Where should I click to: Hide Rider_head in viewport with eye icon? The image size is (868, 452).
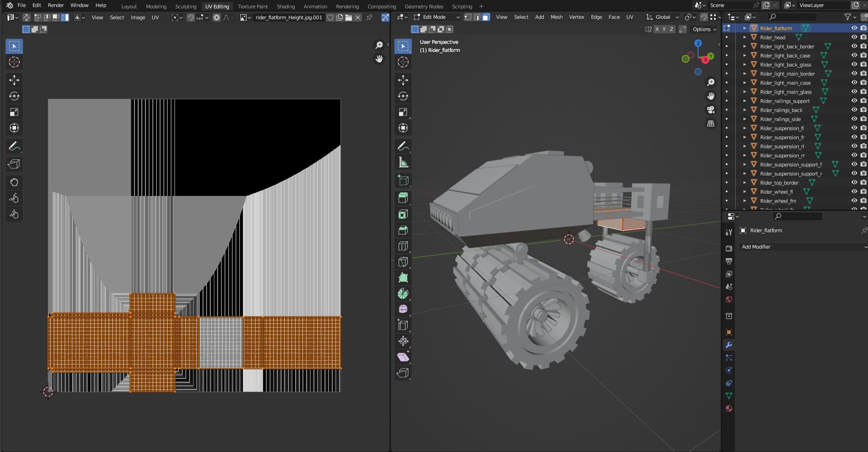point(854,37)
